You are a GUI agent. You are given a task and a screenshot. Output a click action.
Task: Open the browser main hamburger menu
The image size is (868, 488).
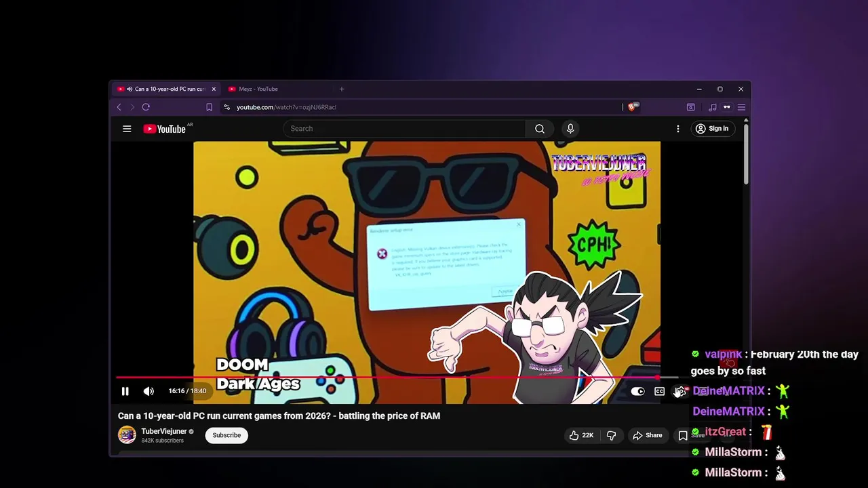click(741, 107)
